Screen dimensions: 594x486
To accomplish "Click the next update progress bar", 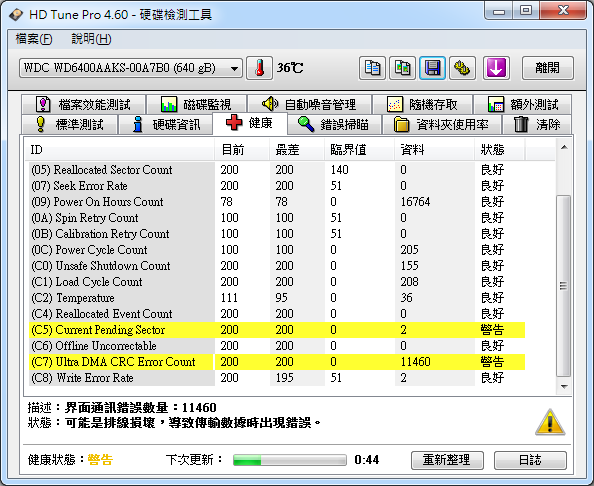I will pyautogui.click(x=290, y=460).
